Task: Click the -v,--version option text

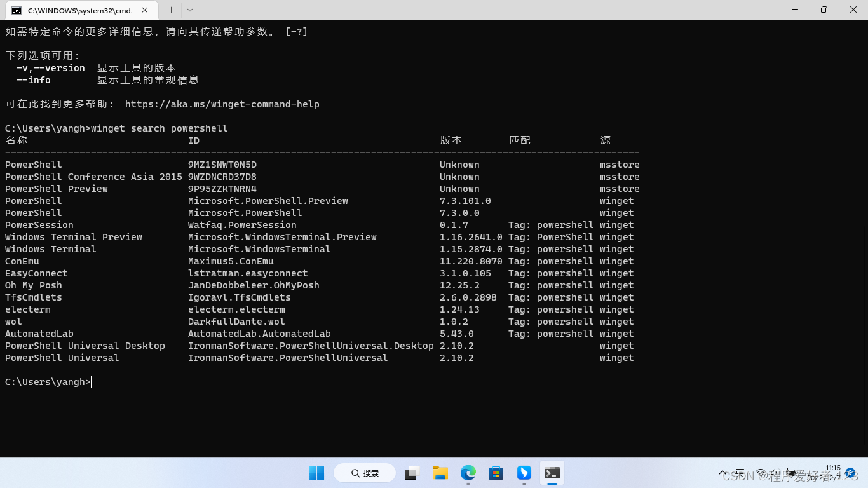Action: pos(51,68)
